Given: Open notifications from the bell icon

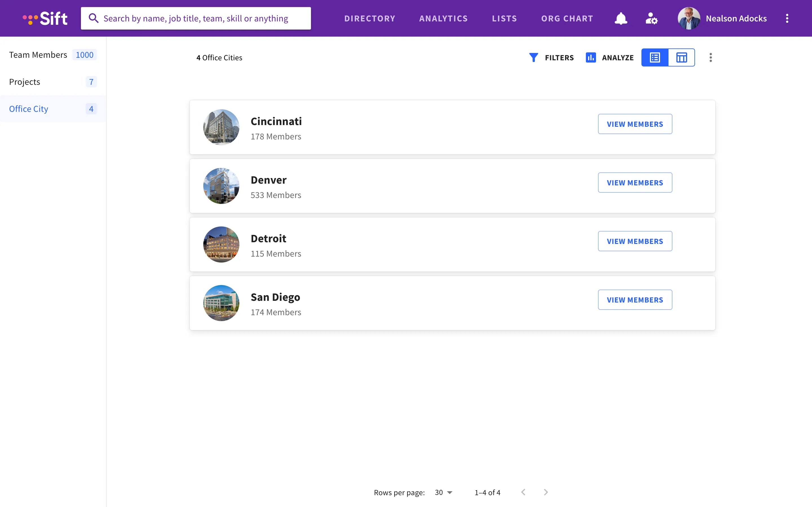Looking at the screenshot, I should pyautogui.click(x=621, y=18).
